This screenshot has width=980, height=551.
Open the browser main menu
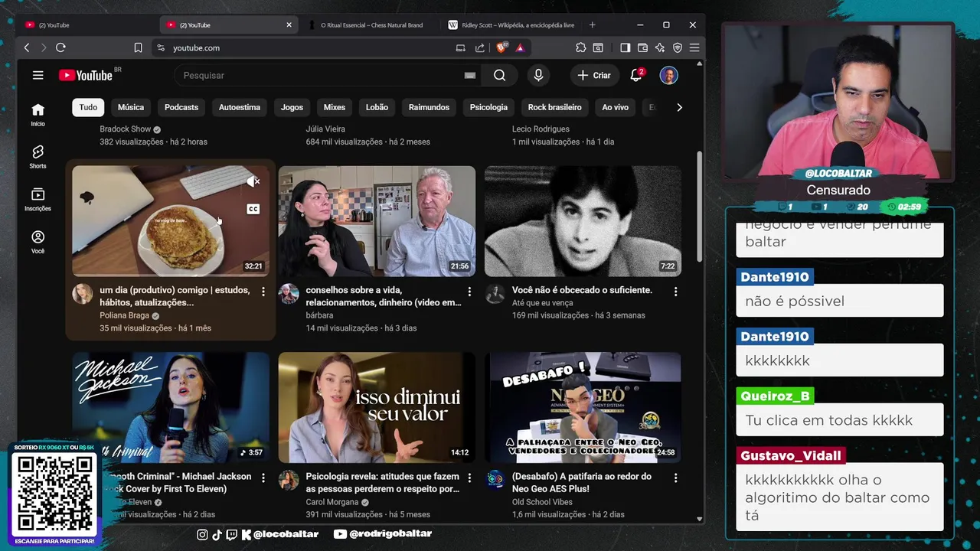pyautogui.click(x=694, y=47)
